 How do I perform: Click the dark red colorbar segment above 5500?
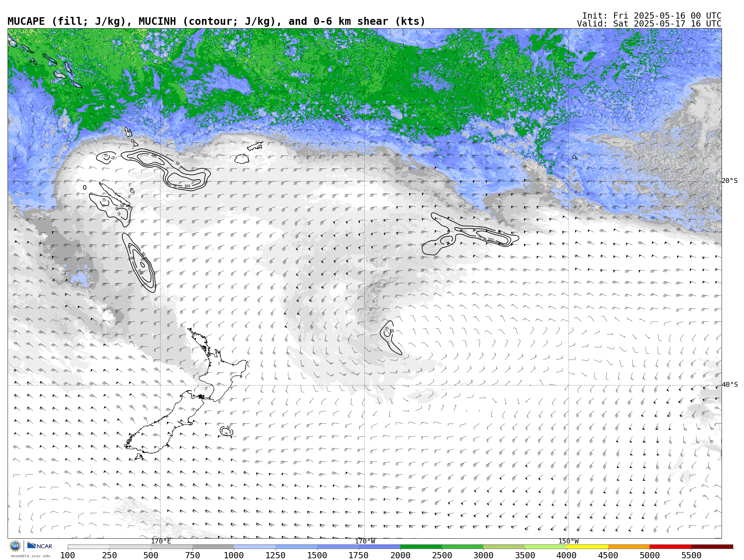click(712, 547)
